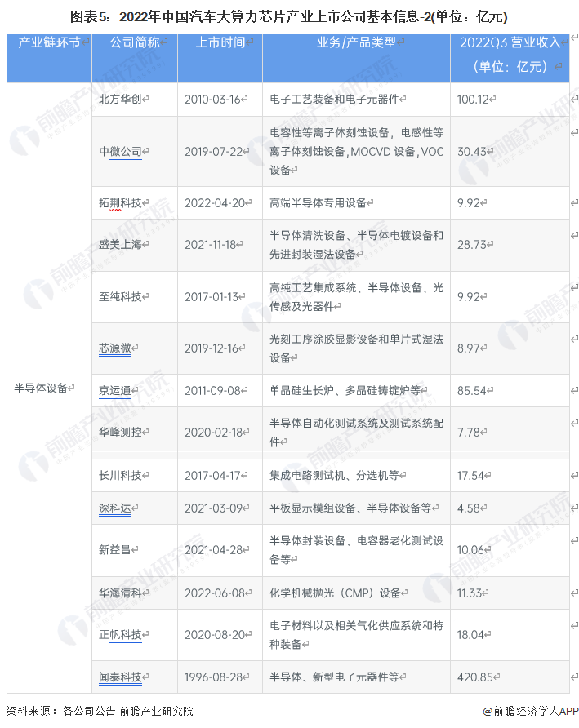The width and height of the screenshot is (579, 728).
Task: Click revenue value '10.06'
Action: (x=470, y=550)
